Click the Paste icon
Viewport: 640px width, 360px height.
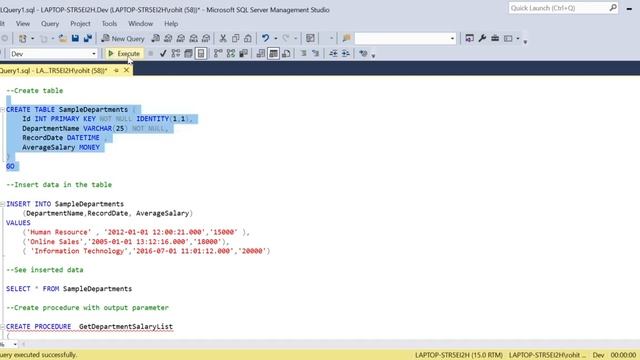(248, 38)
